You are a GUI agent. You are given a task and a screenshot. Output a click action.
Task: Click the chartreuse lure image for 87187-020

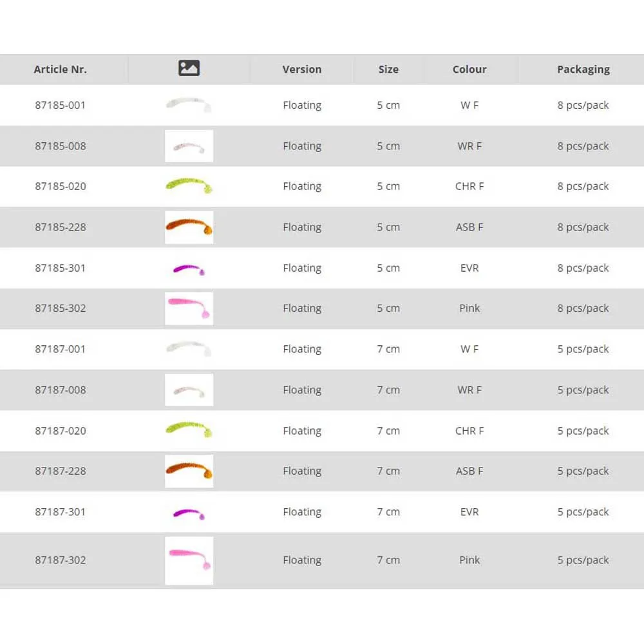click(189, 430)
